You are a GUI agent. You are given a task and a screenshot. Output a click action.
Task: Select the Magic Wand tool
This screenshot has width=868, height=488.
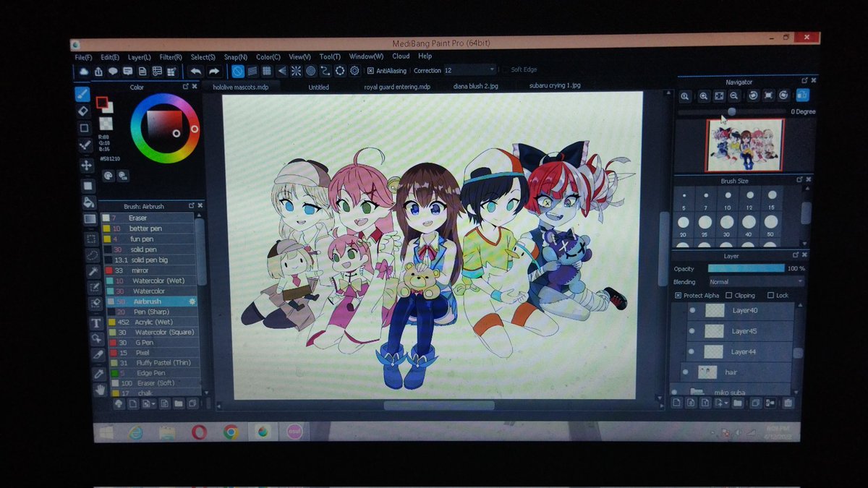93,272
